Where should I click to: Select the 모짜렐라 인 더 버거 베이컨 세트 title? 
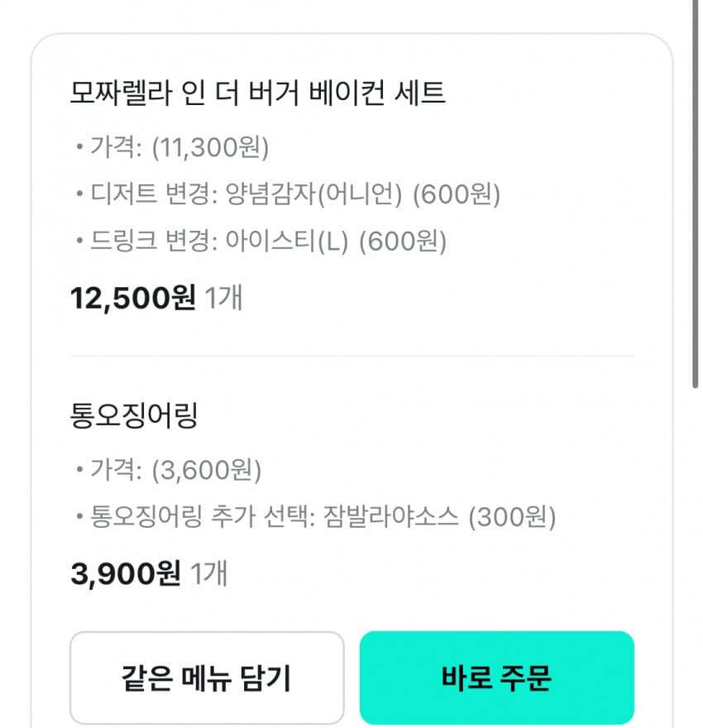tap(258, 93)
